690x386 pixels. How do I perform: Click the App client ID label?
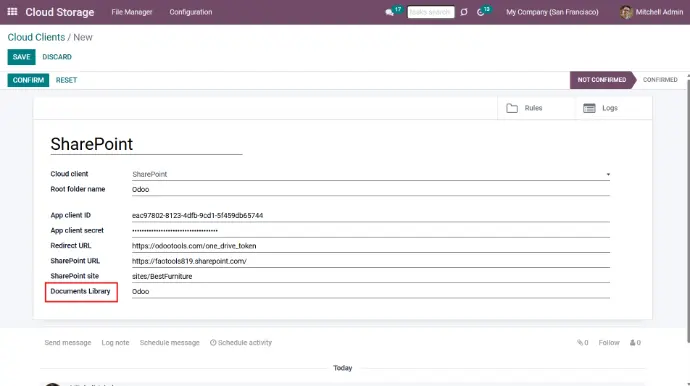tap(70, 215)
